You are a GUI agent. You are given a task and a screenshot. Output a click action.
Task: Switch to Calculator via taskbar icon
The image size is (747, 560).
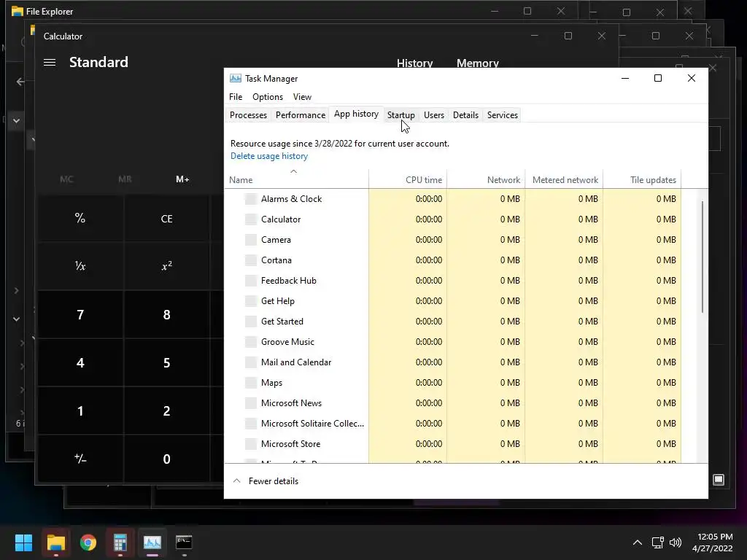click(120, 542)
